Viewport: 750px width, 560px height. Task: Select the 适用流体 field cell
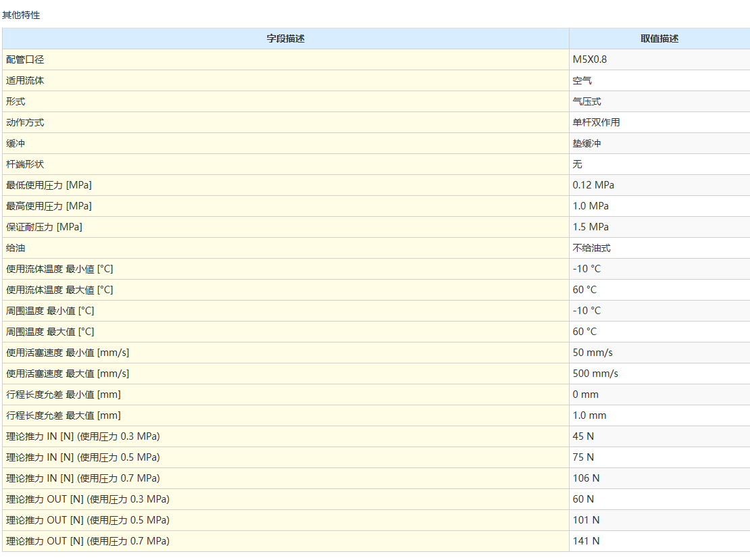(25, 80)
